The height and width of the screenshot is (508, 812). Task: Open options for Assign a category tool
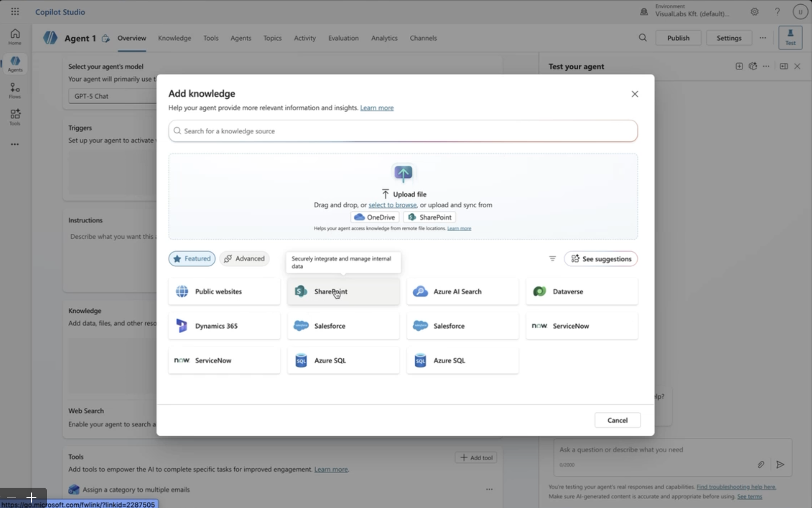click(x=489, y=489)
